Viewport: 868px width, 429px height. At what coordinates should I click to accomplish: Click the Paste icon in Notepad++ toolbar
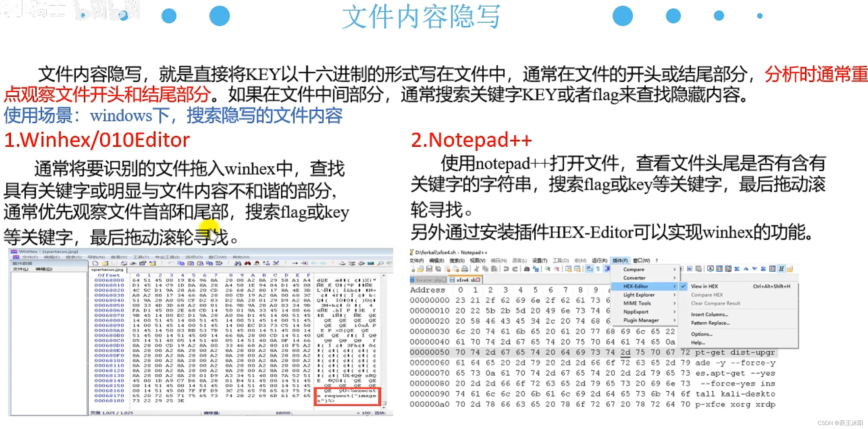pyautogui.click(x=494, y=269)
